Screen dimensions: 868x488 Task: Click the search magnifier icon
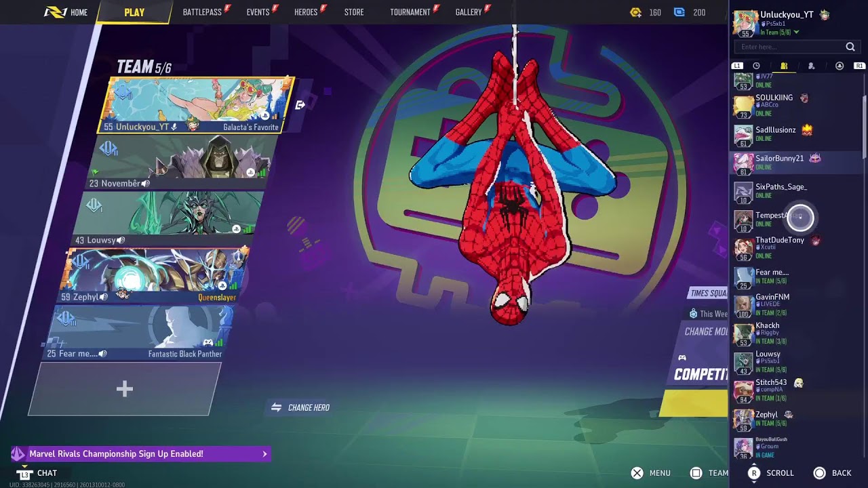point(850,47)
